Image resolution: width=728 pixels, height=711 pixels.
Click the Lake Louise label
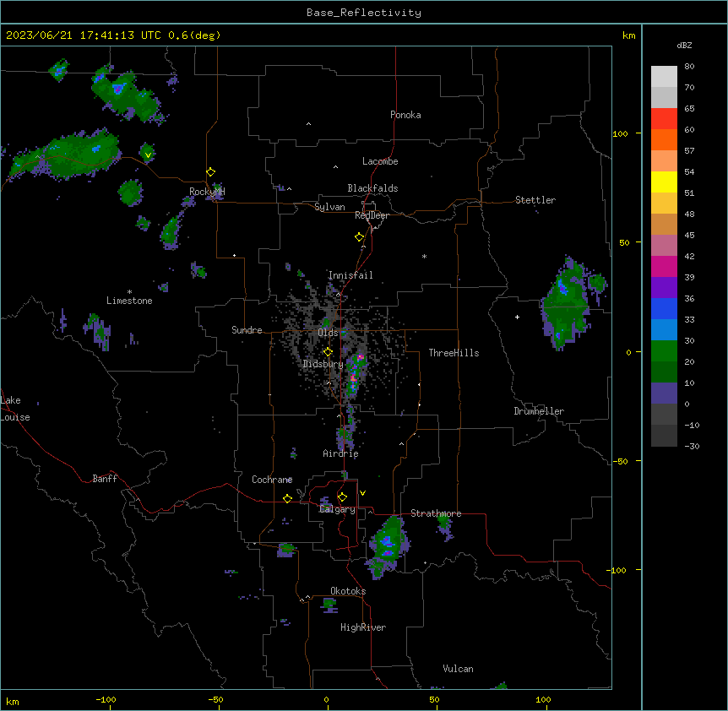pyautogui.click(x=15, y=409)
